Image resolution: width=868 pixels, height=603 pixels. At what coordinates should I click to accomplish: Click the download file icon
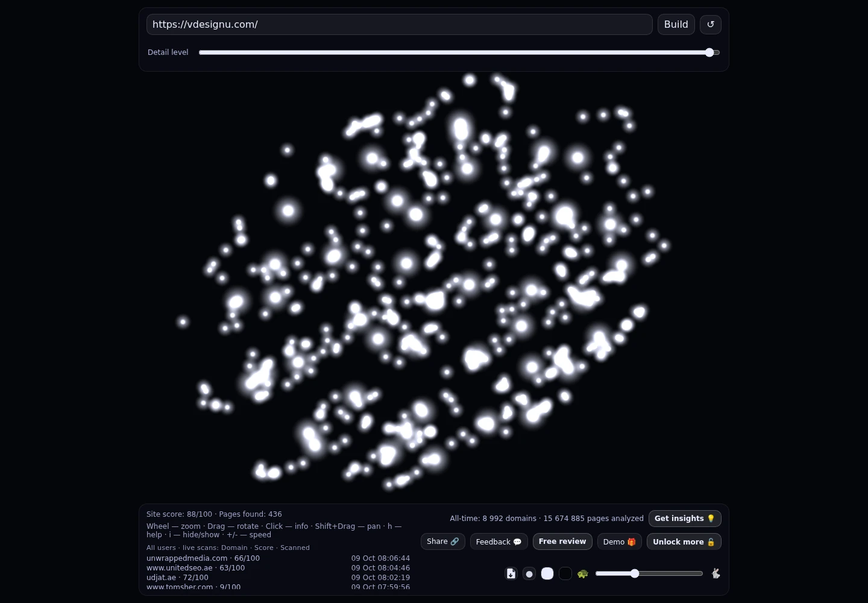(x=511, y=573)
